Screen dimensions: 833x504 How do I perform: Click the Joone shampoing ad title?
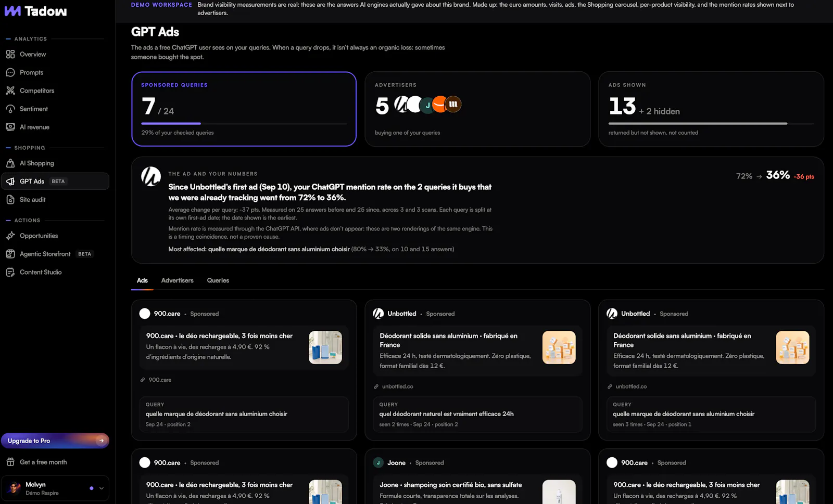point(451,485)
